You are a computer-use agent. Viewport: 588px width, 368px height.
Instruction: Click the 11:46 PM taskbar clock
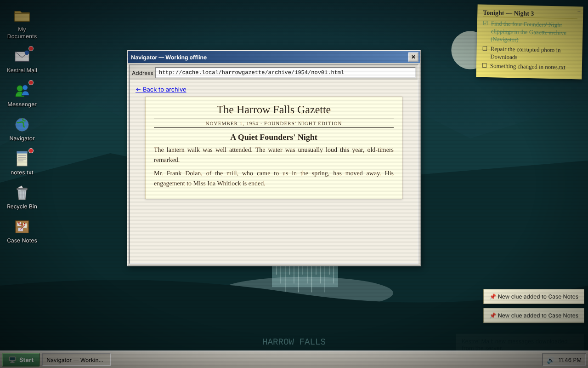[x=570, y=360]
